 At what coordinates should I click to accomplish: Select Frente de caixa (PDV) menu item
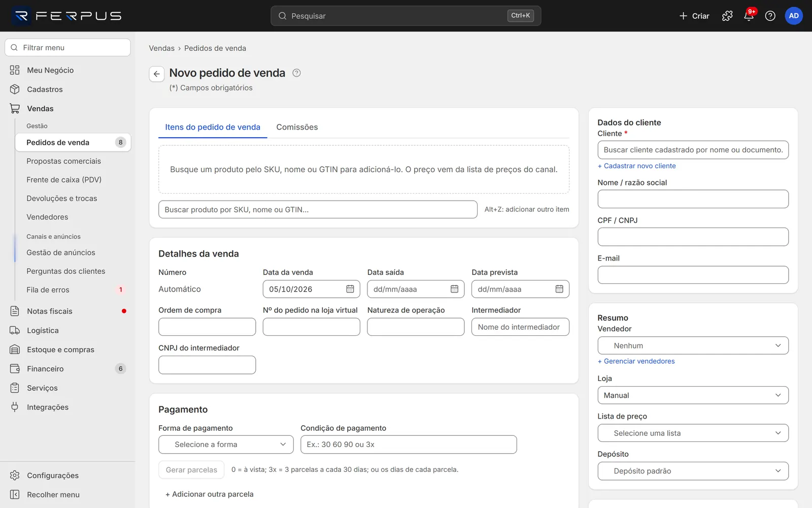[64, 180]
